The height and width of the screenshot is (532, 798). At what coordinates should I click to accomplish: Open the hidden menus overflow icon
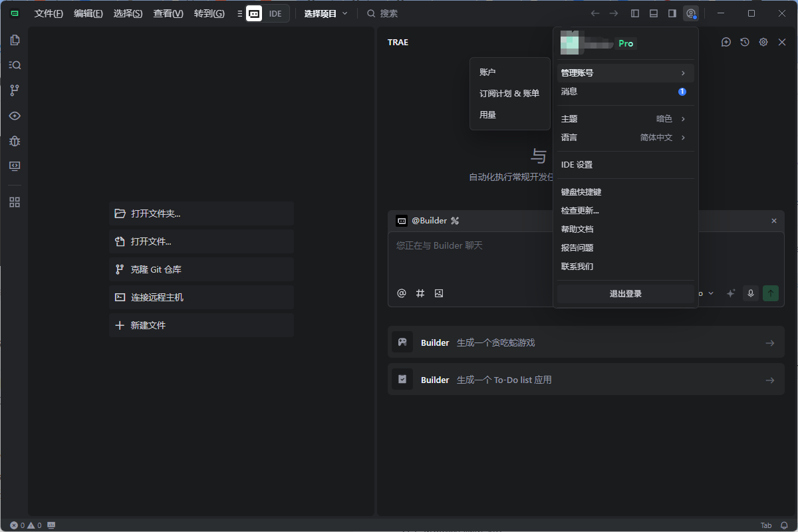tap(239, 13)
